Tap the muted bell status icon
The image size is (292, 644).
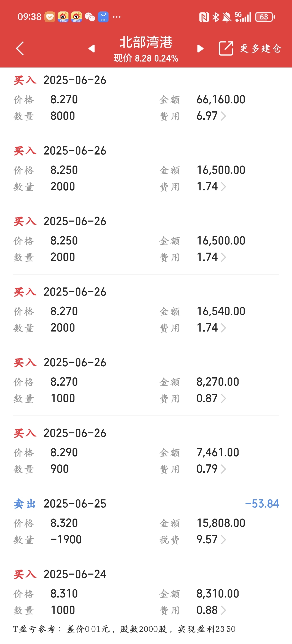[x=227, y=17]
